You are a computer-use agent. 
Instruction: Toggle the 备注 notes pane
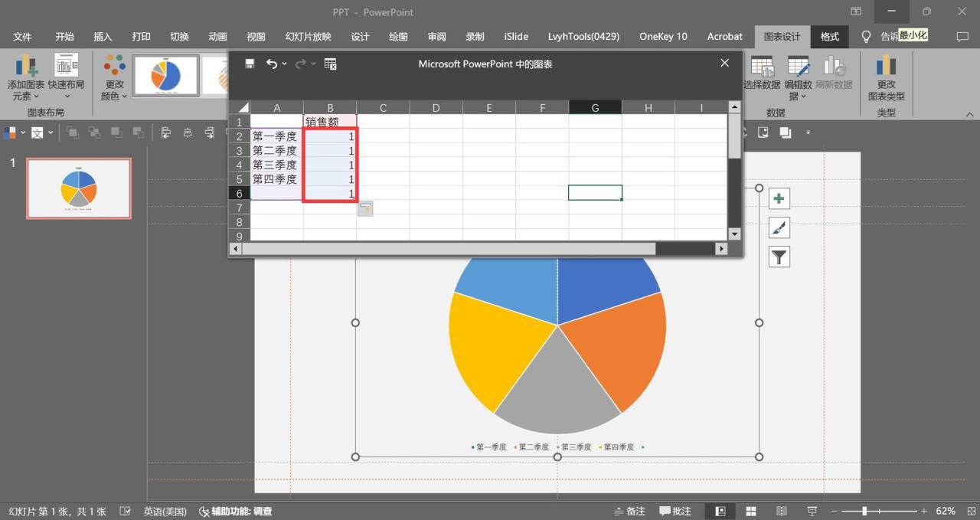tap(629, 511)
